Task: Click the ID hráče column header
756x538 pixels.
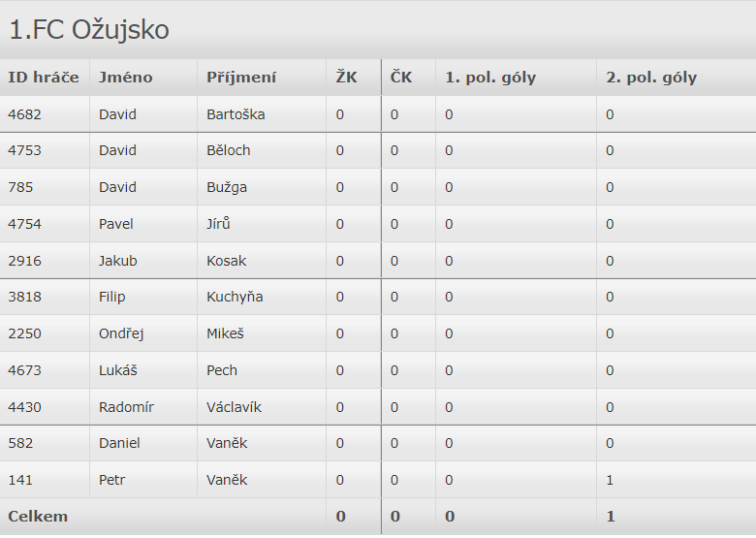Action: point(44,78)
